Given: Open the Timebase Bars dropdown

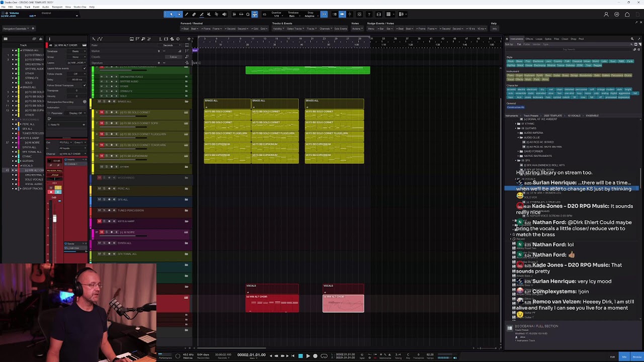Looking at the screenshot, I should pos(293,16).
